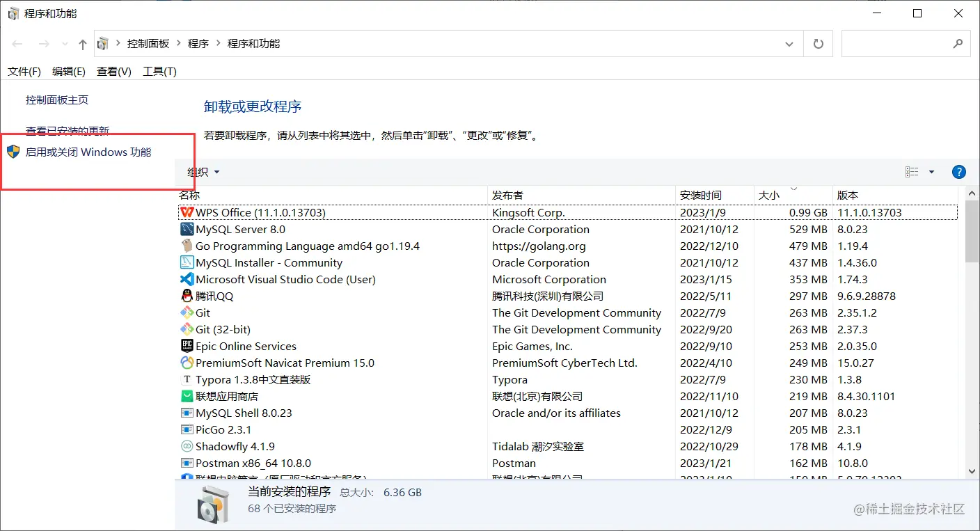The height and width of the screenshot is (531, 980).
Task: Click the back navigation arrow
Action: [17, 44]
